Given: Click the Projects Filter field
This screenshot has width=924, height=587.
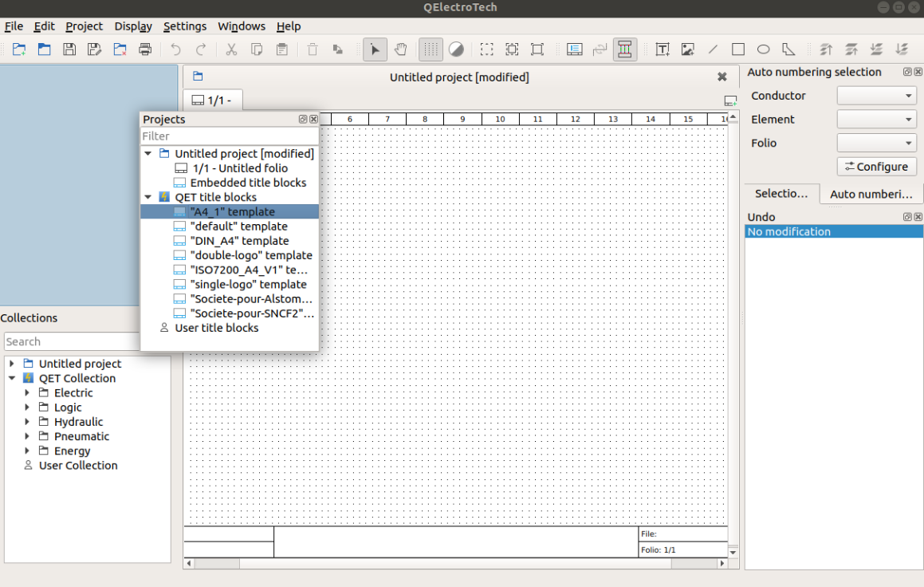Looking at the screenshot, I should tap(230, 136).
